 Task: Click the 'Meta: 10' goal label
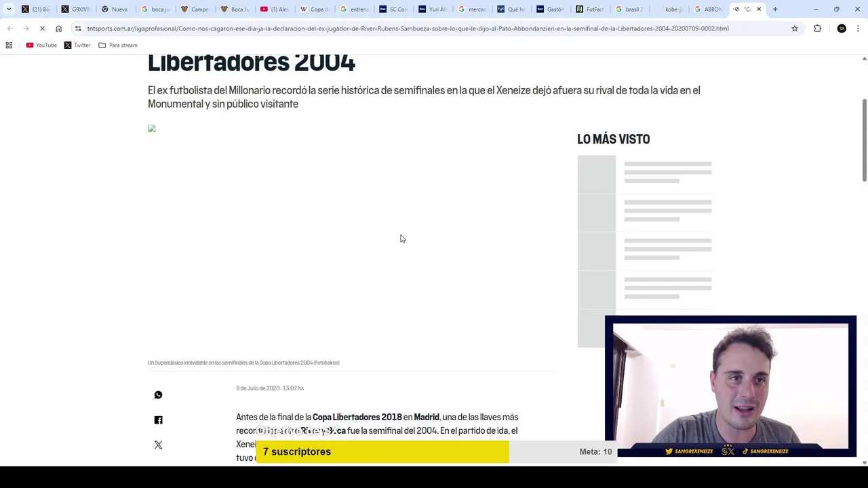pyautogui.click(x=595, y=451)
